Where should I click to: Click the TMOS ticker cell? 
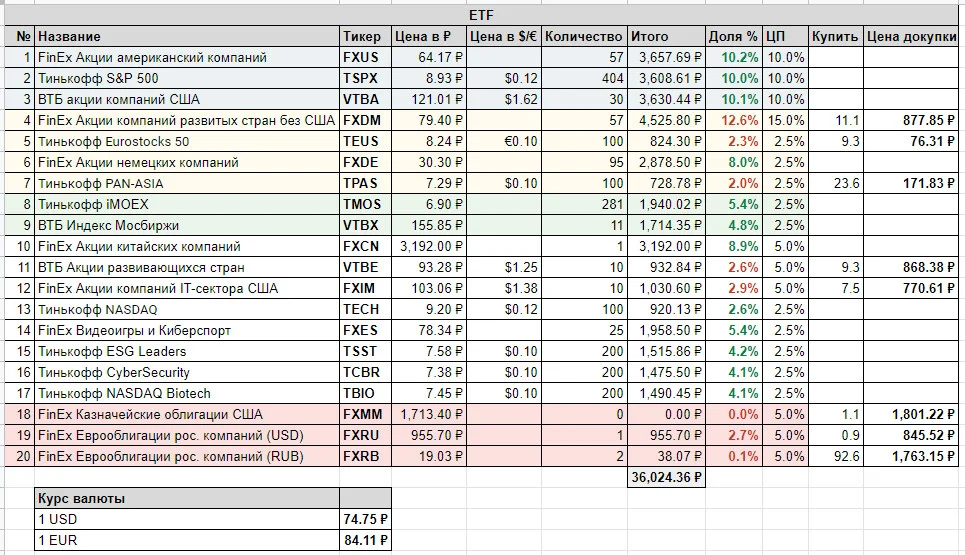366,204
